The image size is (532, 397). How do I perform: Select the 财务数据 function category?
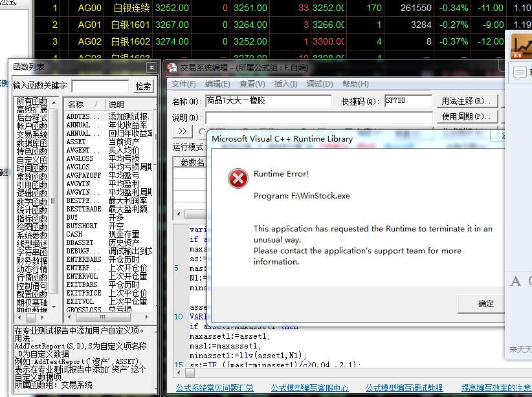click(32, 261)
